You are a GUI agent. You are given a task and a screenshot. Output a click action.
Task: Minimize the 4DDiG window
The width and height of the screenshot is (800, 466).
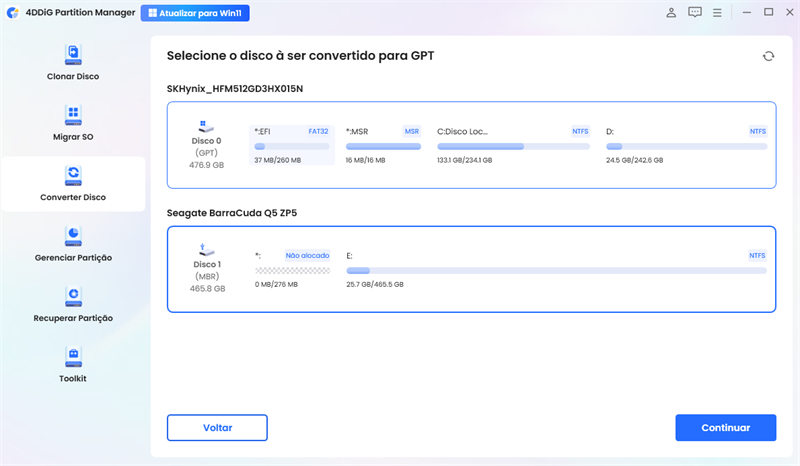pos(746,12)
